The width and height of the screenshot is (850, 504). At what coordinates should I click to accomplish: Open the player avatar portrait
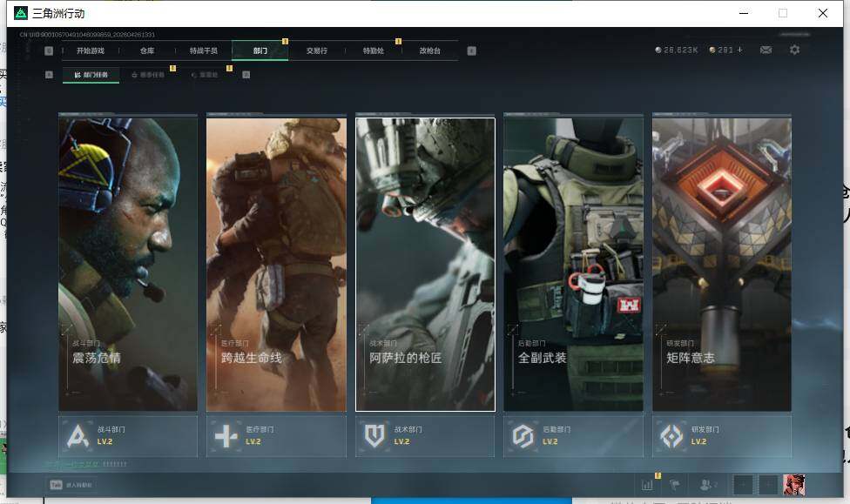coord(794,485)
